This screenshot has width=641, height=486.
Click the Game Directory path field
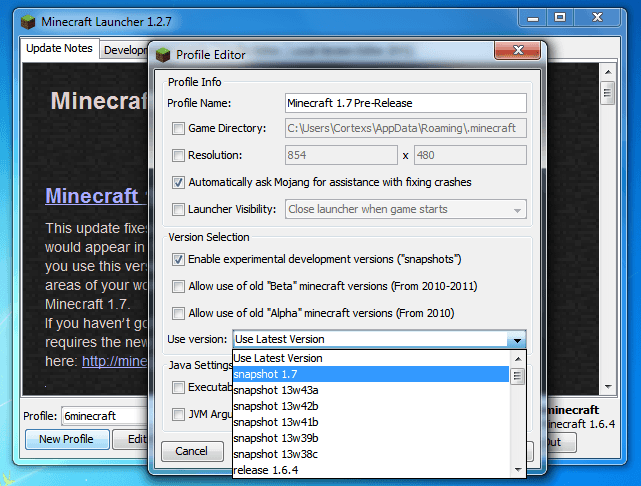(406, 128)
